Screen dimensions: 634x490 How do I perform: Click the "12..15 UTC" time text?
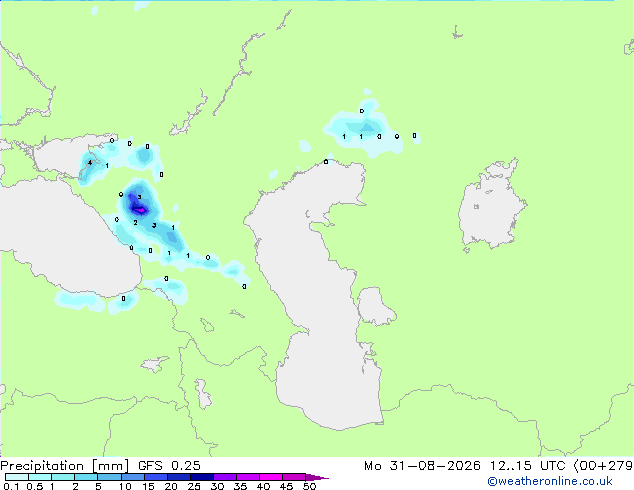pos(527,466)
